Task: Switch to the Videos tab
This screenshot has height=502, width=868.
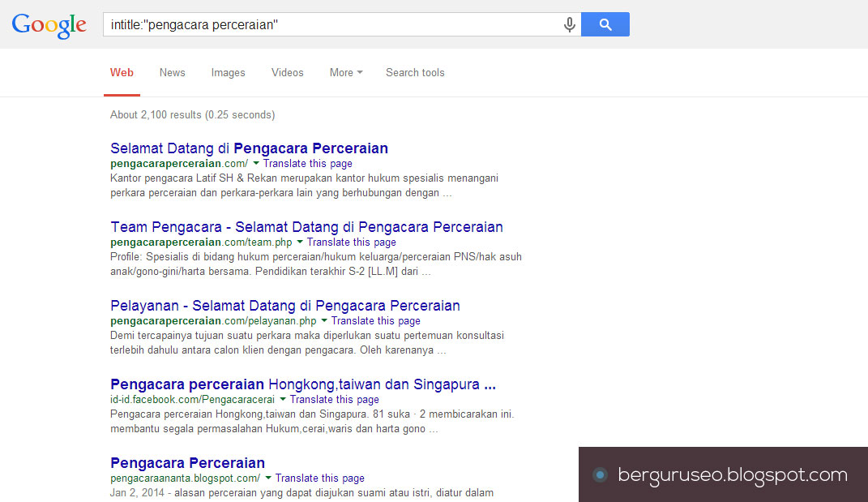Action: click(x=287, y=73)
